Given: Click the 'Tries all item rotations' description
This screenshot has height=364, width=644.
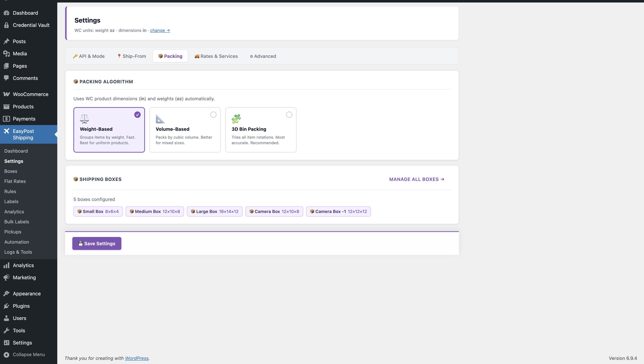Looking at the screenshot, I should [x=258, y=140].
